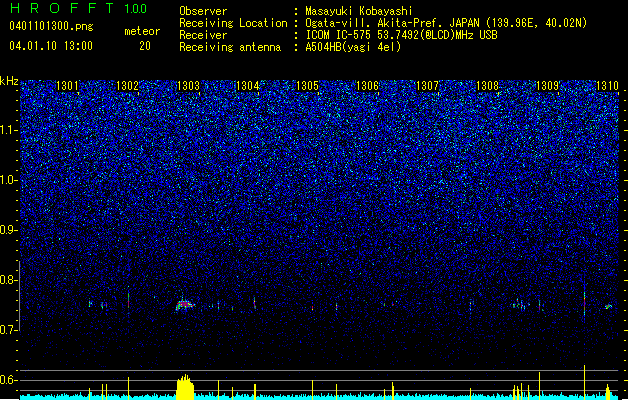Click the date stamp 04.01.10 13:00
629x400 pixels.
tap(51, 46)
